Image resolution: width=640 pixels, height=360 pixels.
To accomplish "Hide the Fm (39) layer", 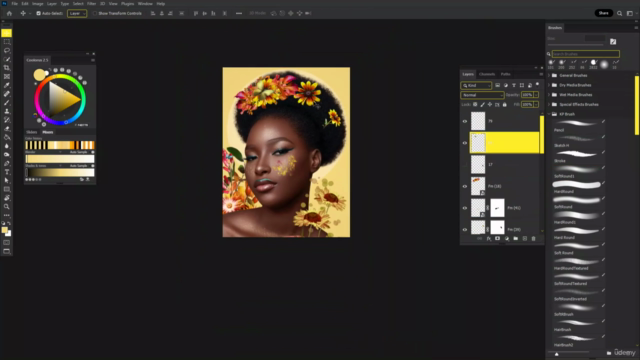I will click(x=464, y=229).
